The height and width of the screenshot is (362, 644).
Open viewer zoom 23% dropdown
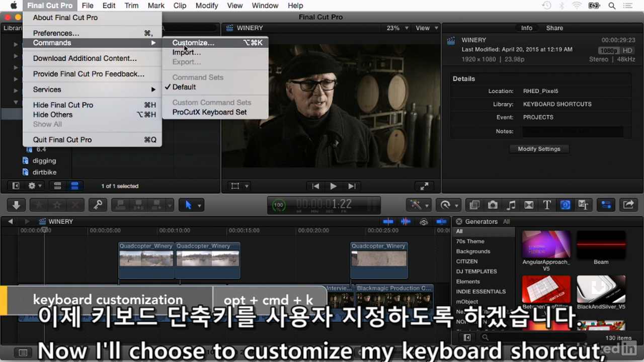coord(396,28)
